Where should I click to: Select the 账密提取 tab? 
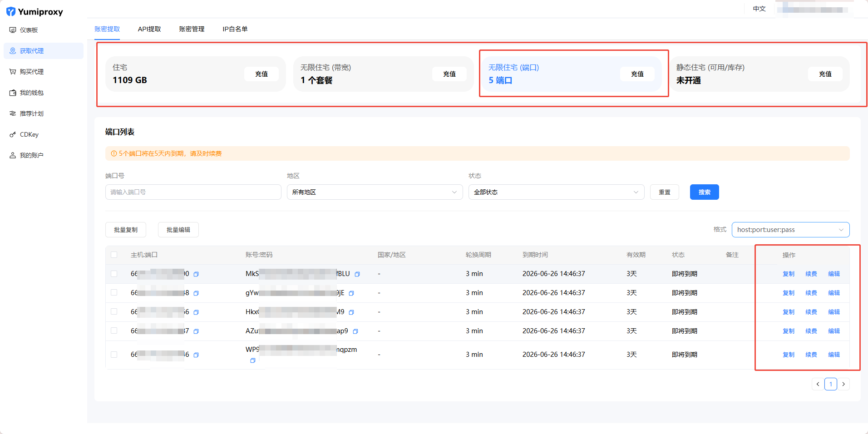[x=107, y=29]
